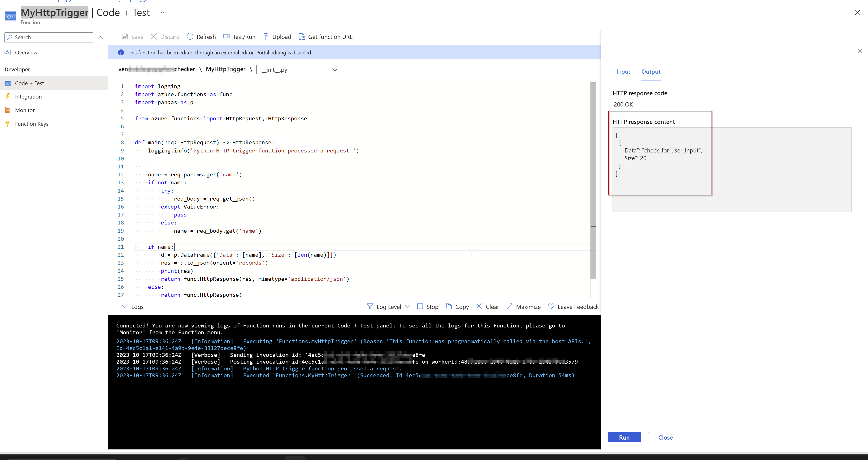The height and width of the screenshot is (460, 868).
Task: Click inside the HTTP response content box
Action: pos(731,170)
